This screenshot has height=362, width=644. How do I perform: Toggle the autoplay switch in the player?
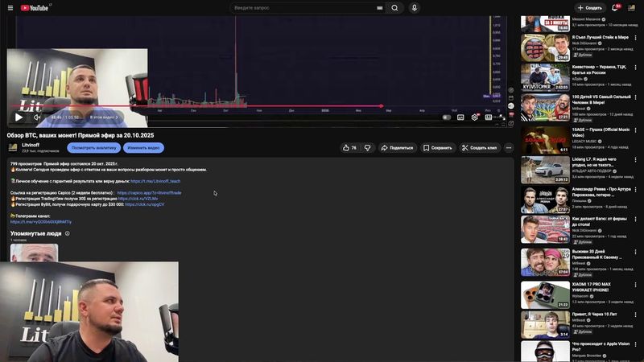pyautogui.click(x=447, y=117)
